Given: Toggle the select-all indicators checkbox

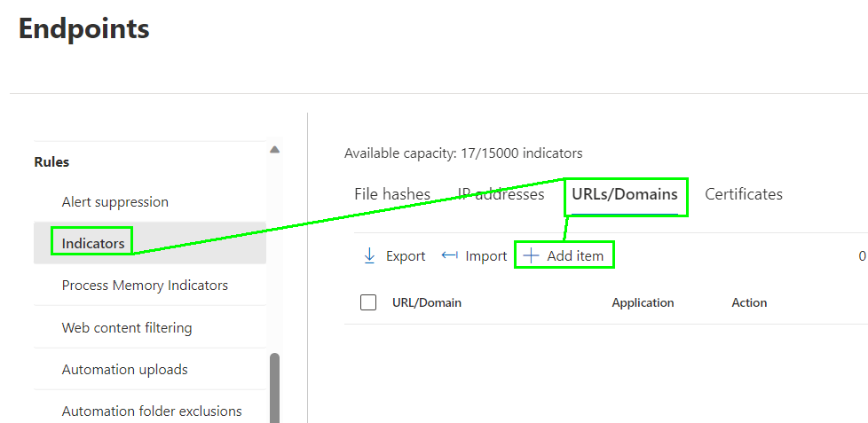Looking at the screenshot, I should coord(368,302).
